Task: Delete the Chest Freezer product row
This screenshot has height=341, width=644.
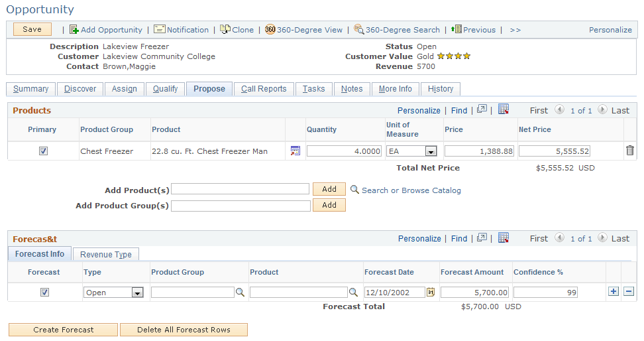Action: point(629,151)
